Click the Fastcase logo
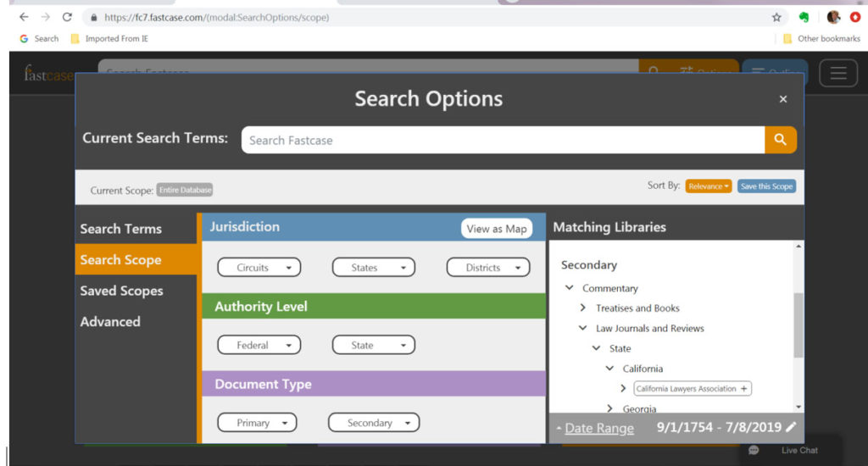Screen dimensions: 868x466 pos(48,74)
